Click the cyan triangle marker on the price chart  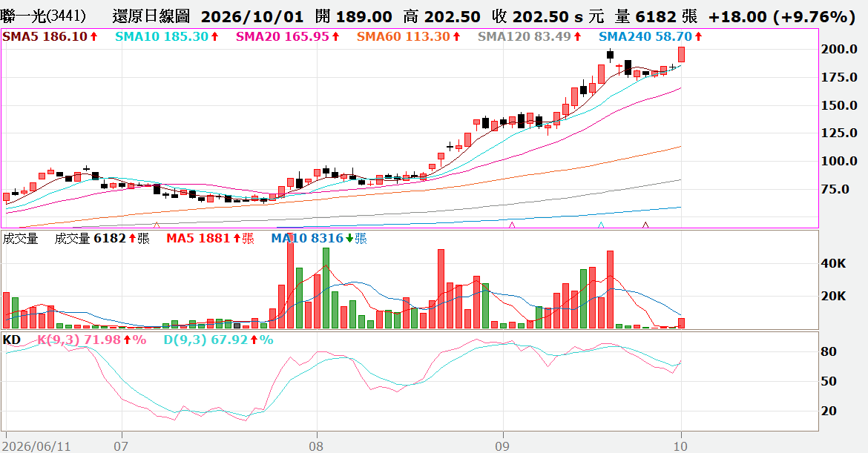coord(601,225)
